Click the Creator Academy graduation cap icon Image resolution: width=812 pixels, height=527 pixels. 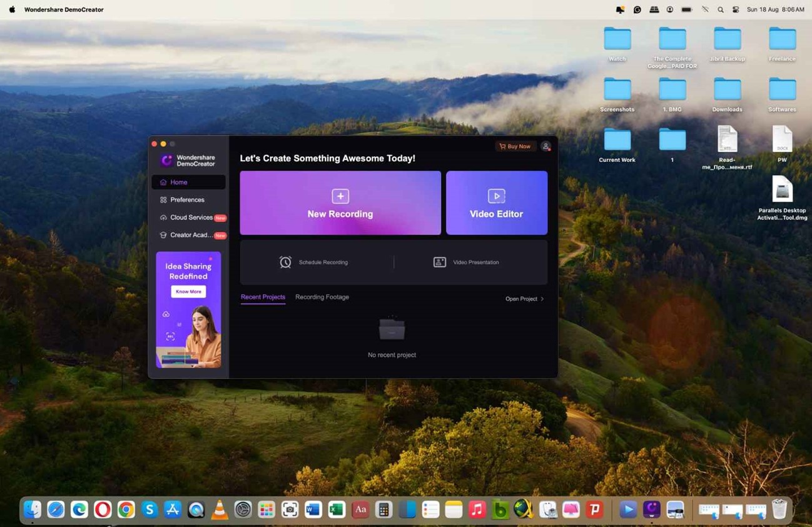point(163,235)
